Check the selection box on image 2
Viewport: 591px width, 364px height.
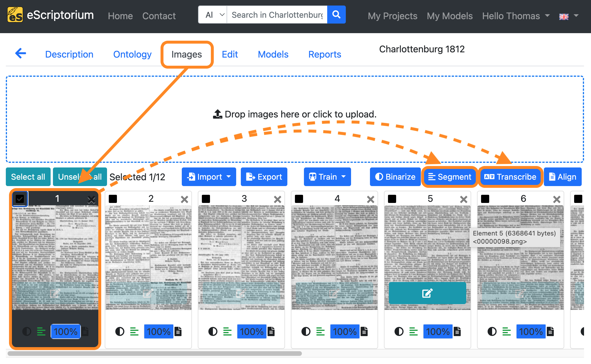(113, 199)
